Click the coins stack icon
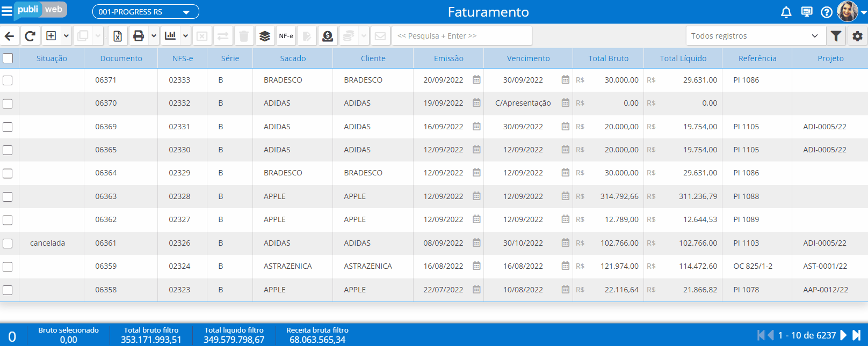The height and width of the screenshot is (346, 868). tap(349, 36)
